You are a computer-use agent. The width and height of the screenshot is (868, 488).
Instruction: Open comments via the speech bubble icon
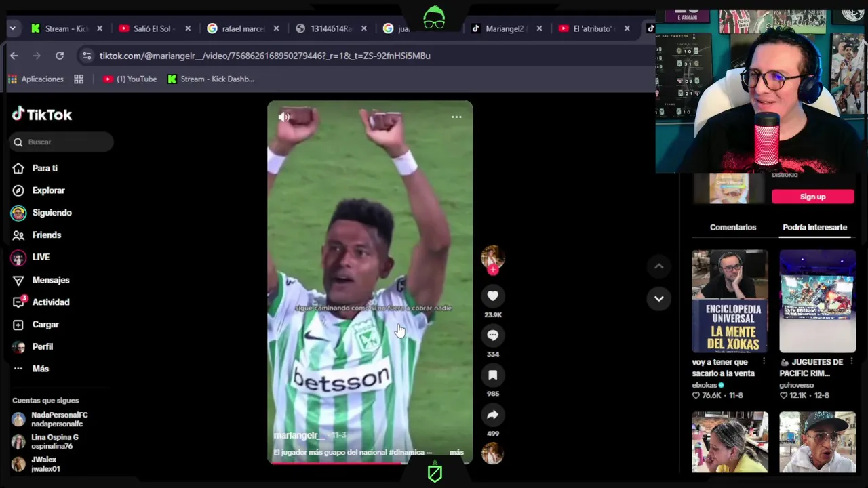tap(493, 335)
